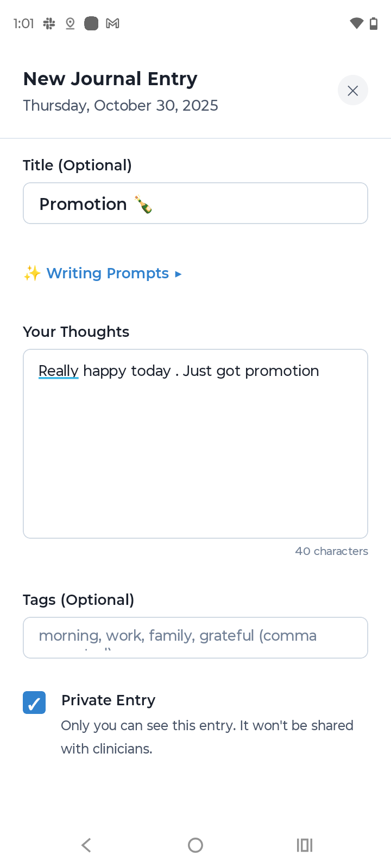
Task: Expand the Writing Prompts section
Action: pyautogui.click(x=178, y=274)
